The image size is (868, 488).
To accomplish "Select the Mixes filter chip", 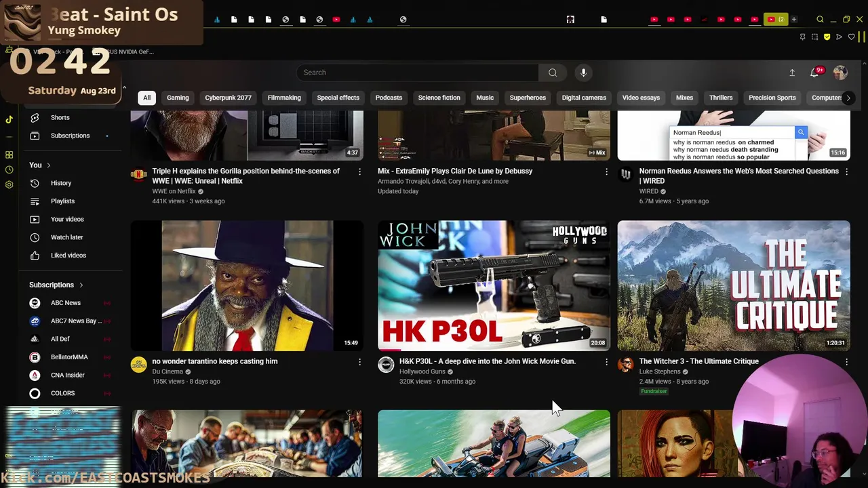I will [684, 98].
